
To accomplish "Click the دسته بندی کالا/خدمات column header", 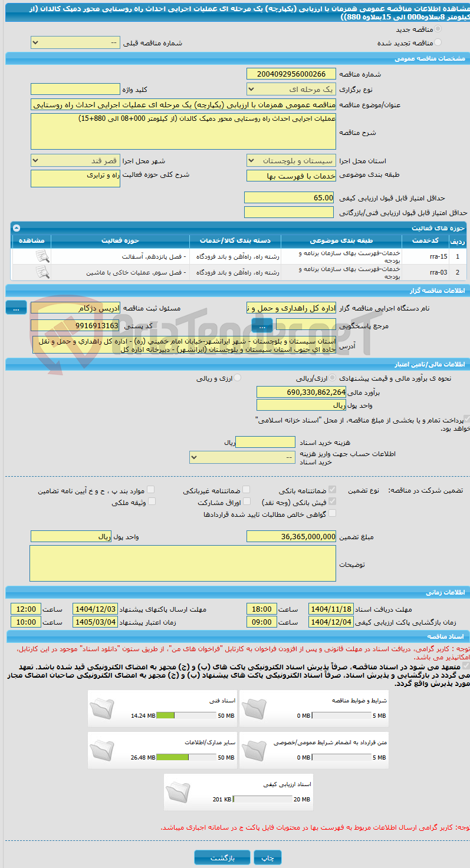I will pos(235,240).
